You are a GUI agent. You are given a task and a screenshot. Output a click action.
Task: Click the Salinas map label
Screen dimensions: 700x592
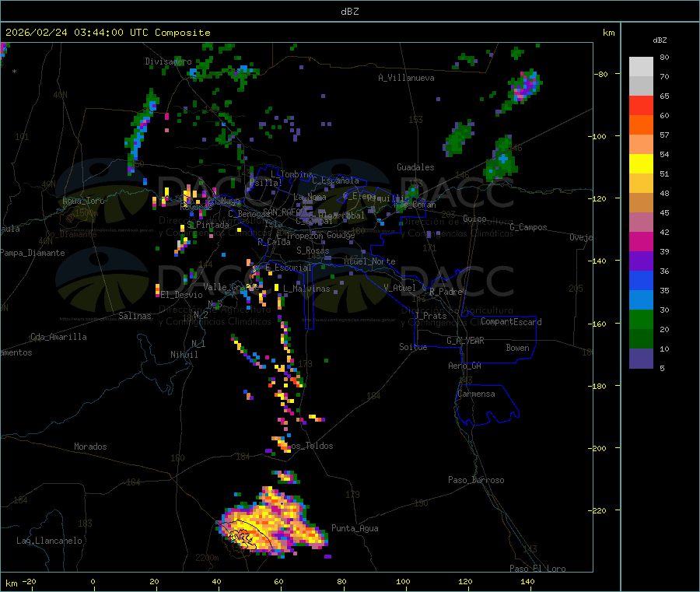[135, 316]
